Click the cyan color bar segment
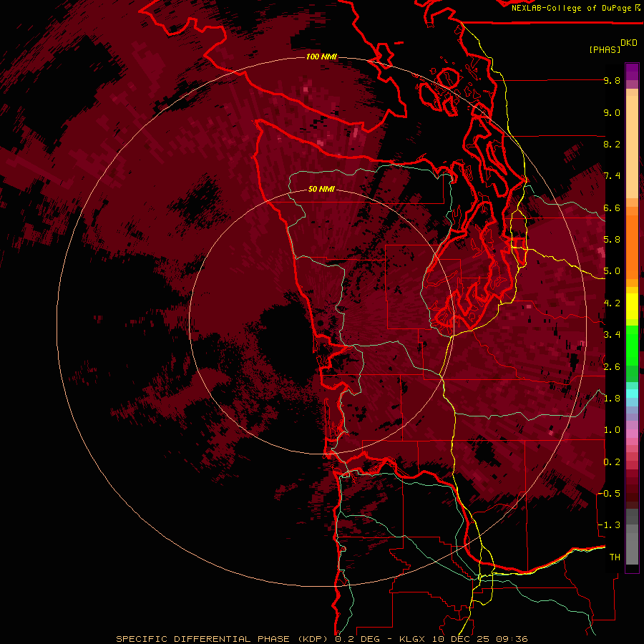Image resolution: width=644 pixels, height=644 pixels. click(x=632, y=393)
